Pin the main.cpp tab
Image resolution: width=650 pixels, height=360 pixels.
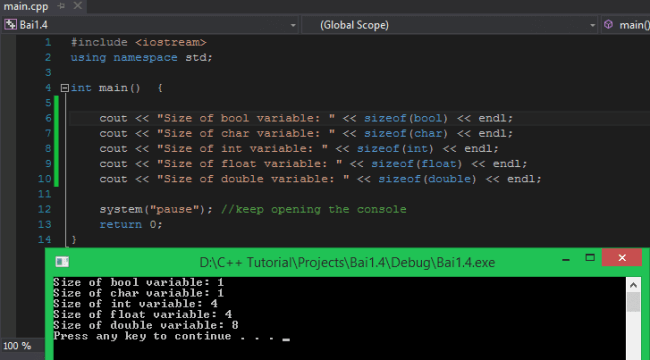tap(61, 6)
